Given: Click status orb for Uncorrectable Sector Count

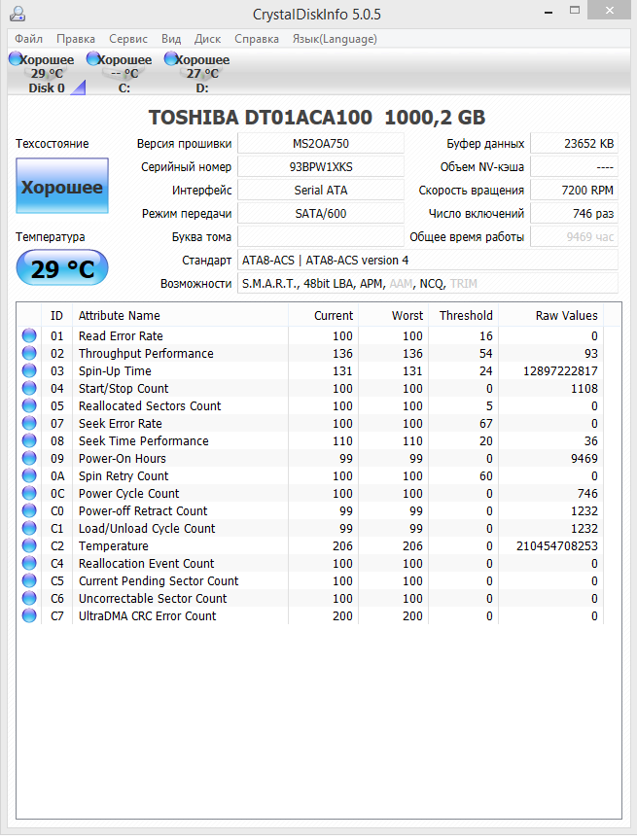Looking at the screenshot, I should click(29, 598).
